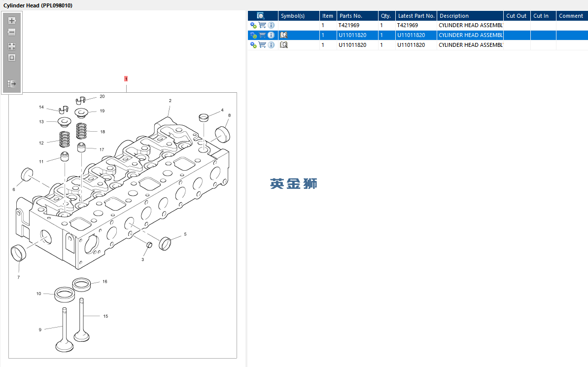
Task: Click the magnifier search icon in table header
Action: pos(261,16)
